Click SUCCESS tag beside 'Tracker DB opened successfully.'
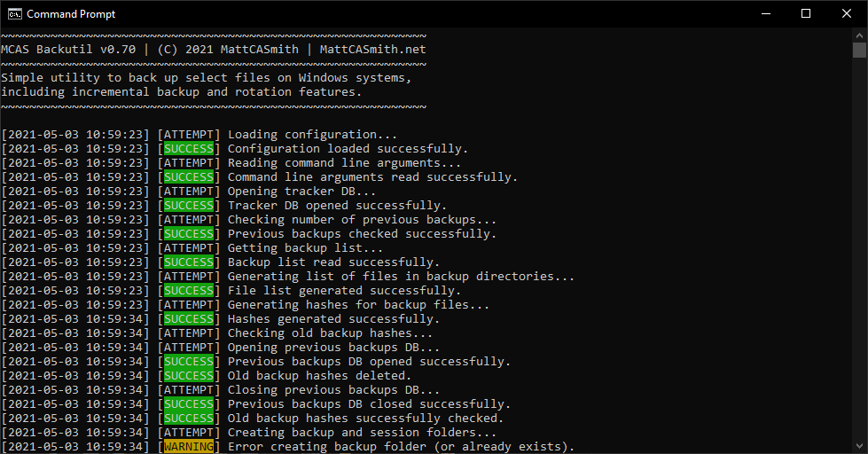 [189, 206]
